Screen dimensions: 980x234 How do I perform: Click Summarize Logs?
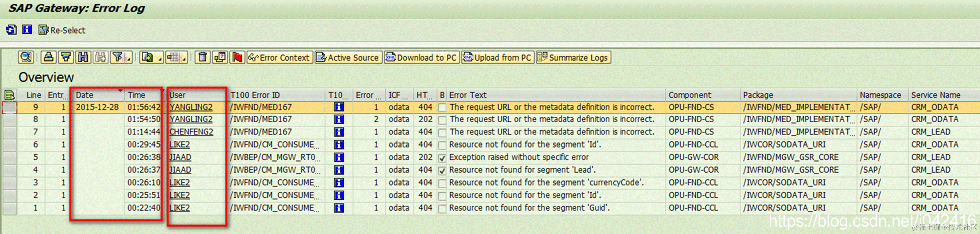(x=573, y=58)
